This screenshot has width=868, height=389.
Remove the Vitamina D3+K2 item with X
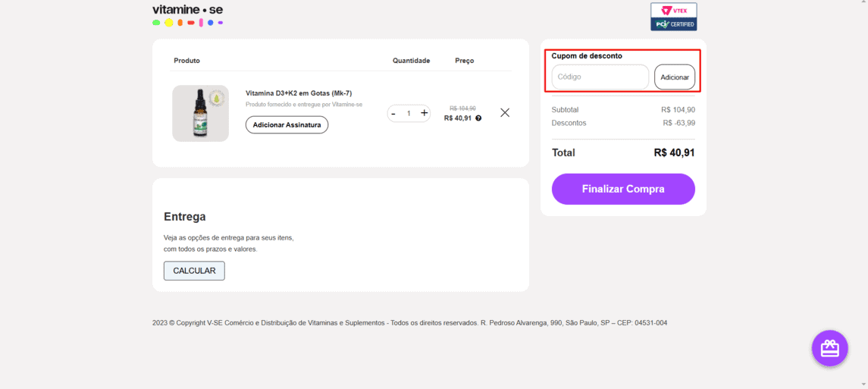(x=505, y=113)
